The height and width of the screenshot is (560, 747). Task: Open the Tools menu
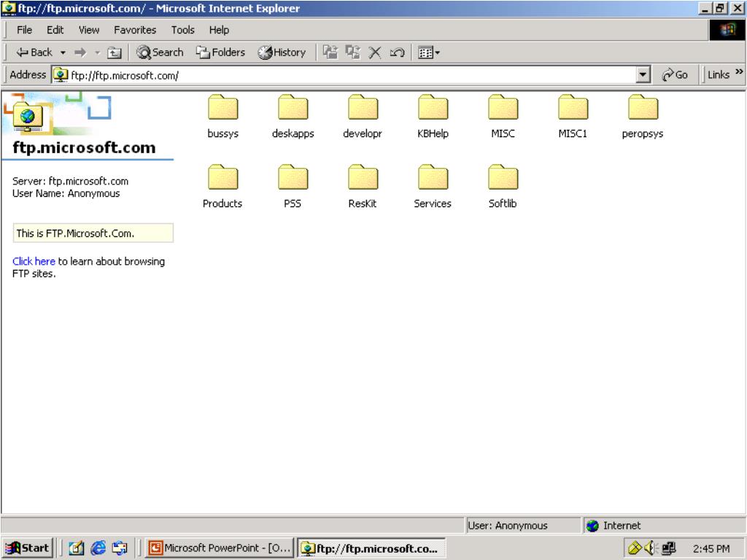(182, 30)
